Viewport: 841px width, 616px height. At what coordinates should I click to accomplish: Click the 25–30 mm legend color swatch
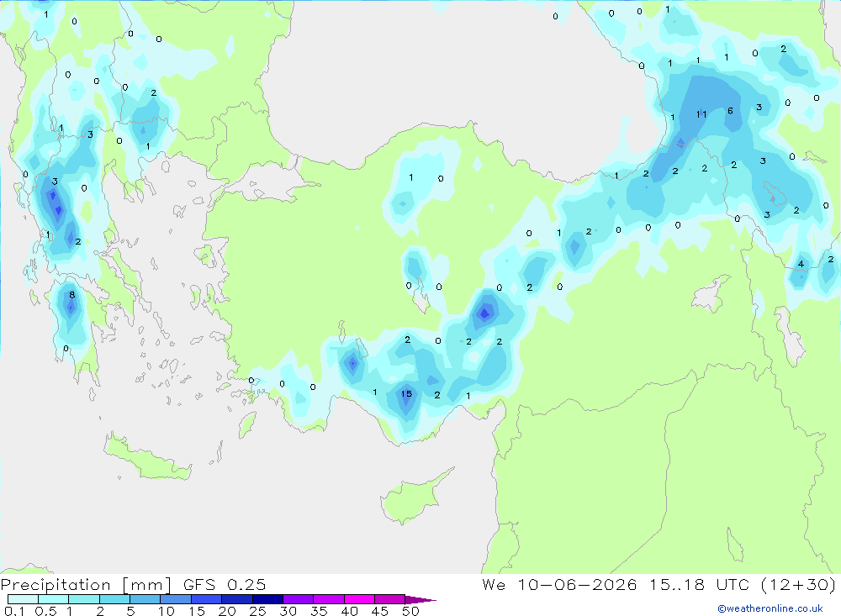point(267,599)
